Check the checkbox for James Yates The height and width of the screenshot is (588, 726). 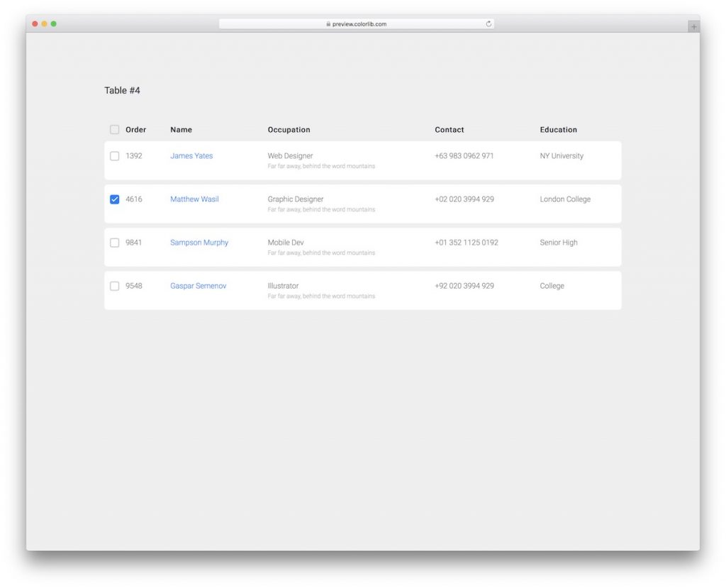pyautogui.click(x=114, y=156)
